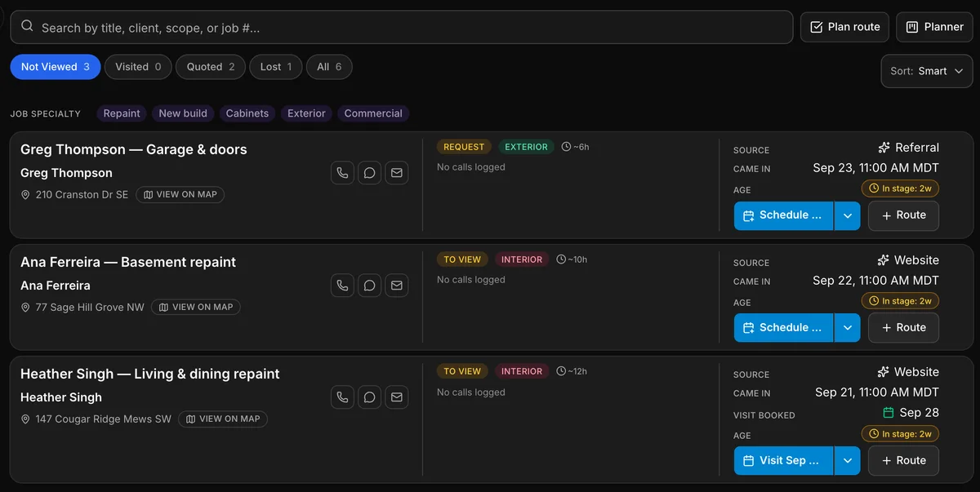980x492 pixels.
Task: Click Greg Thompson's In stage: 2w badge
Action: pyautogui.click(x=900, y=188)
